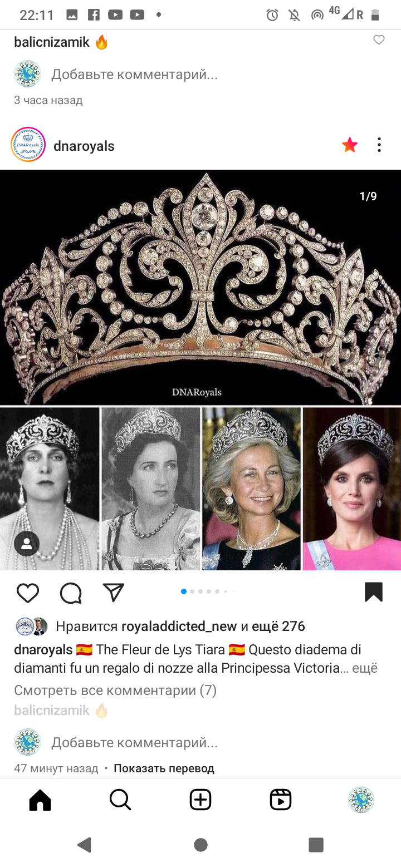
Task: Tap "Показать перевод" to translate
Action: [x=164, y=768]
